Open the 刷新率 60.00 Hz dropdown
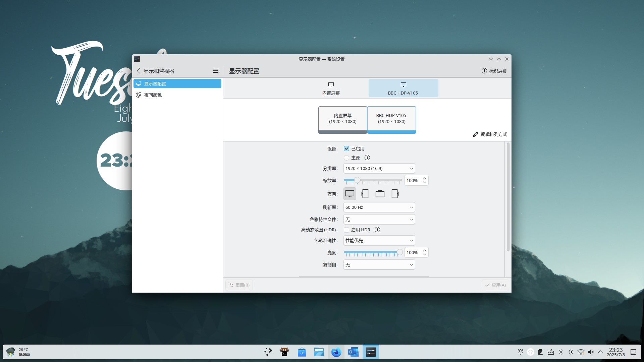 click(x=379, y=207)
